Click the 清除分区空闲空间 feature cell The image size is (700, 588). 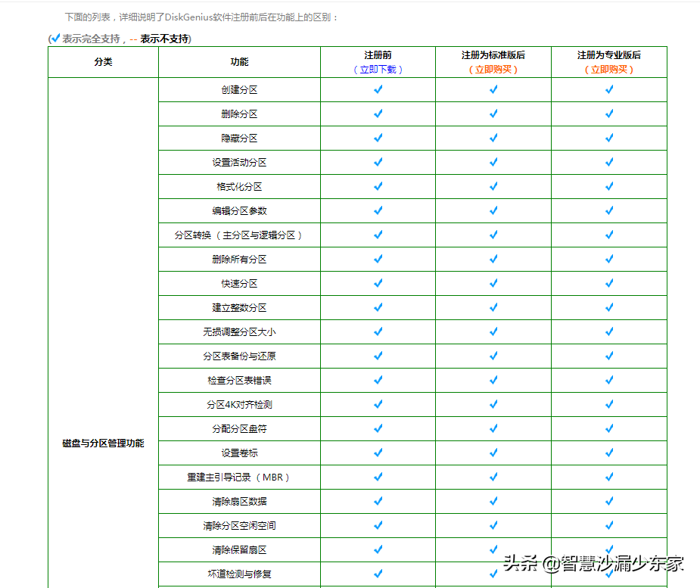239,526
